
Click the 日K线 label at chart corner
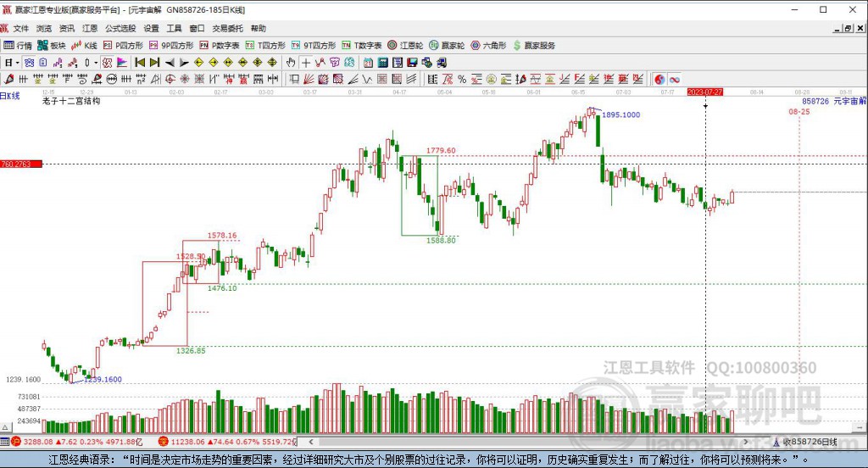coord(10,96)
